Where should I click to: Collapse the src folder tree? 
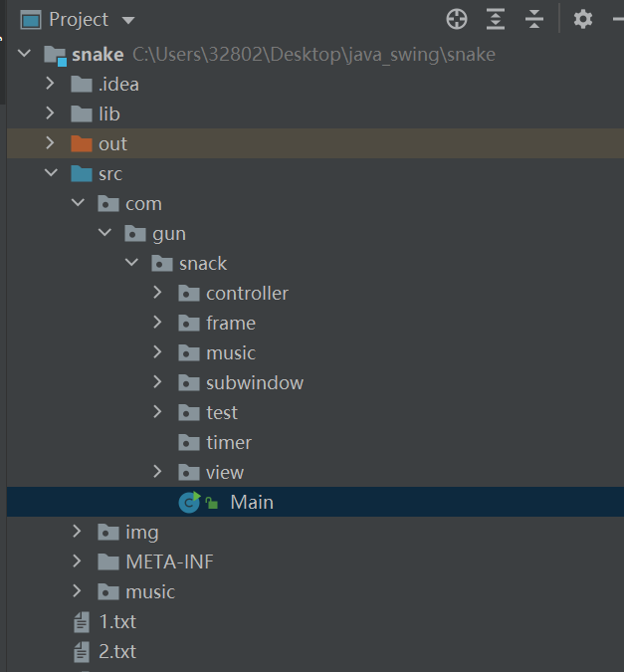coord(50,174)
